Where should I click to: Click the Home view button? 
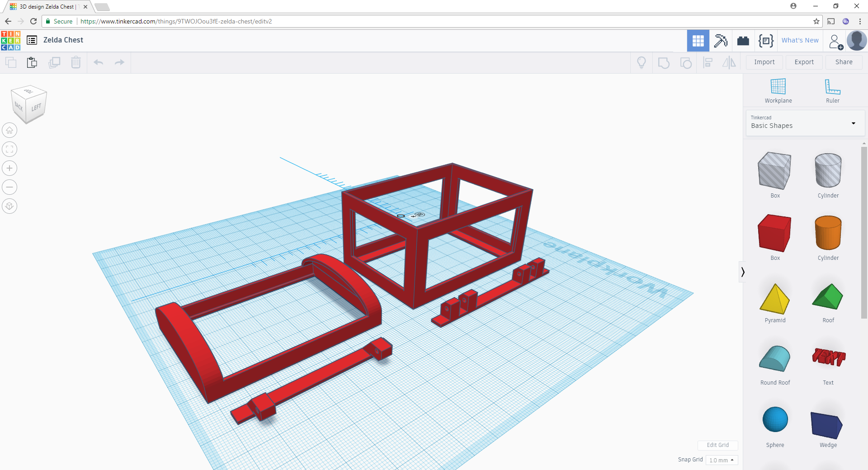pos(9,130)
